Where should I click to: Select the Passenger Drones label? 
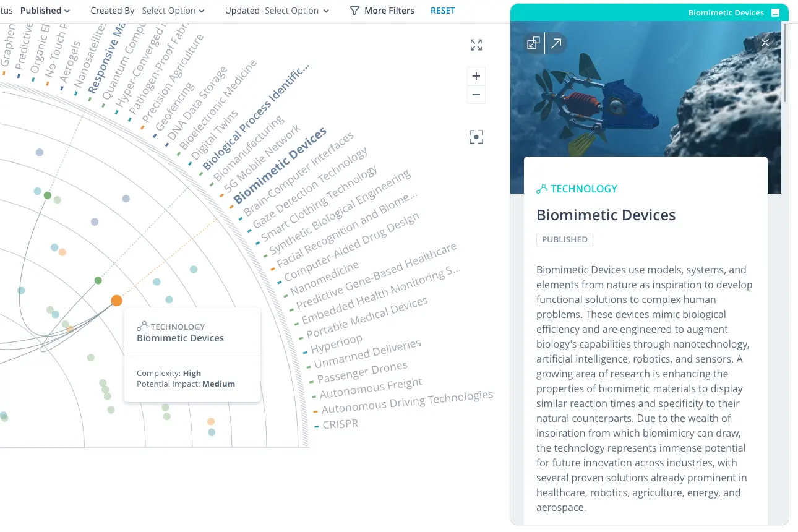363,373
